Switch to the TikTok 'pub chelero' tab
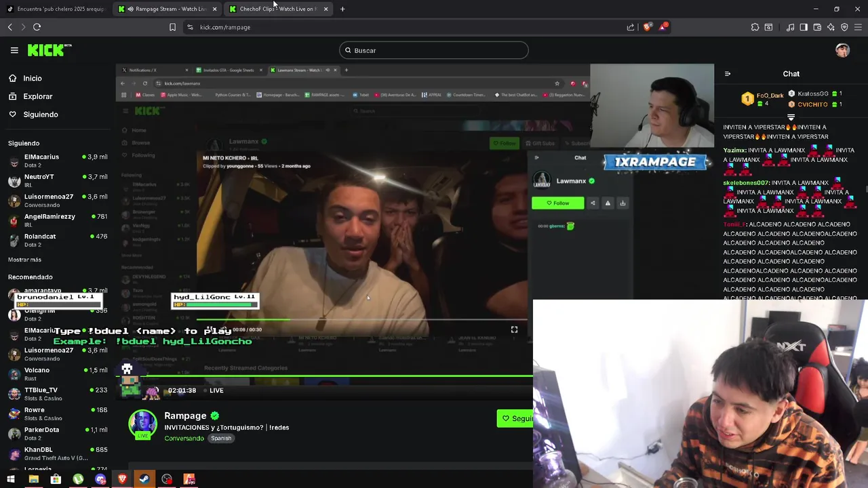This screenshot has height=488, width=868. point(56,9)
